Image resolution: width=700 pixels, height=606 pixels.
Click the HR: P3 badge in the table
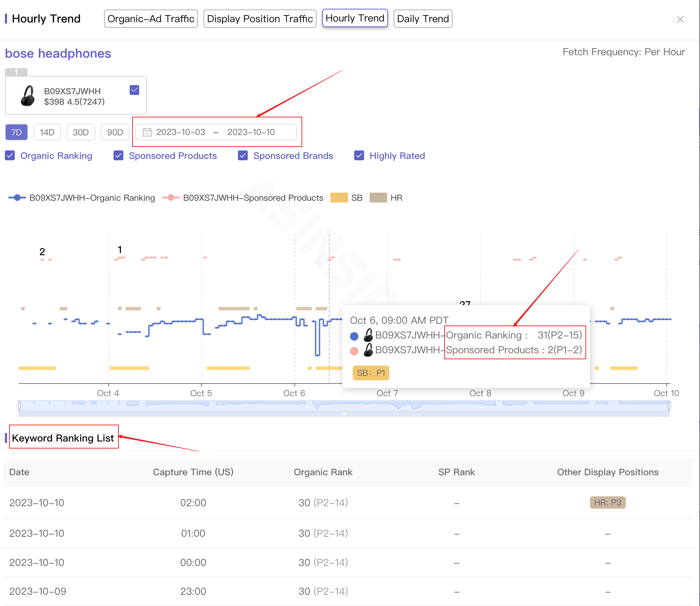tap(607, 503)
